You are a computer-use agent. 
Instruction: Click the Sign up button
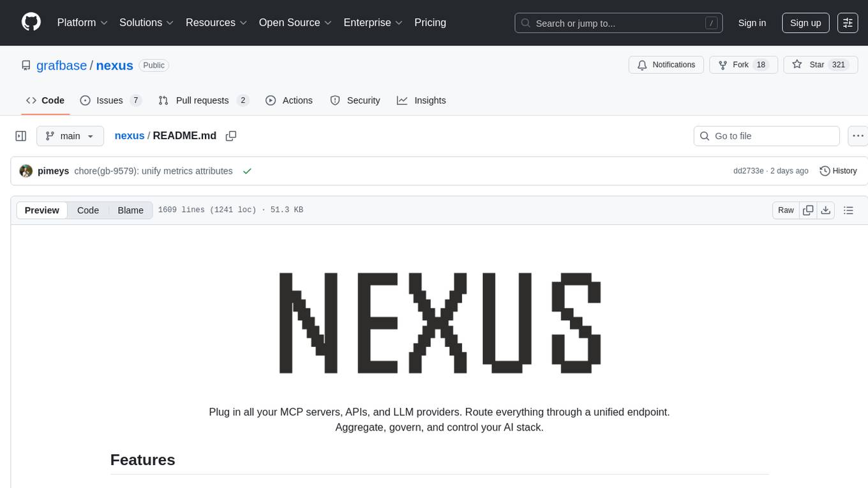805,23
